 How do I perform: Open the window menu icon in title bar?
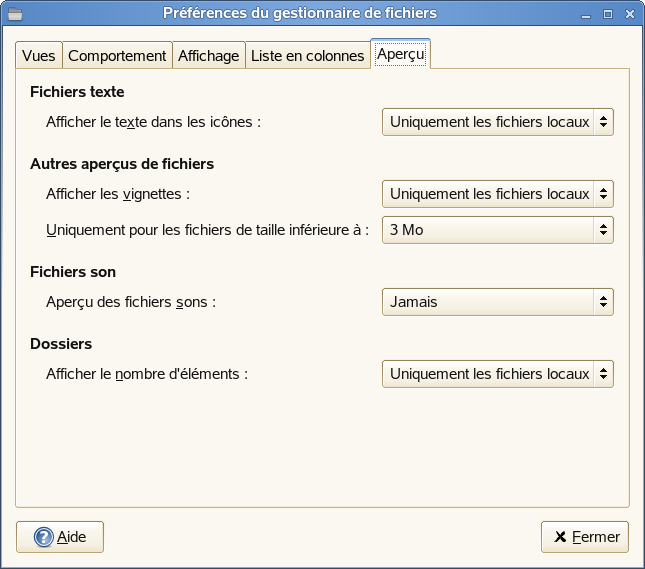tap(14, 13)
